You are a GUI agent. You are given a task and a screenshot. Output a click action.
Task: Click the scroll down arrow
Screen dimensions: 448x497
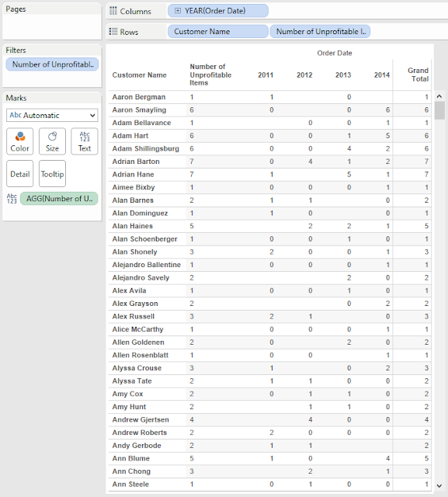(x=439, y=485)
